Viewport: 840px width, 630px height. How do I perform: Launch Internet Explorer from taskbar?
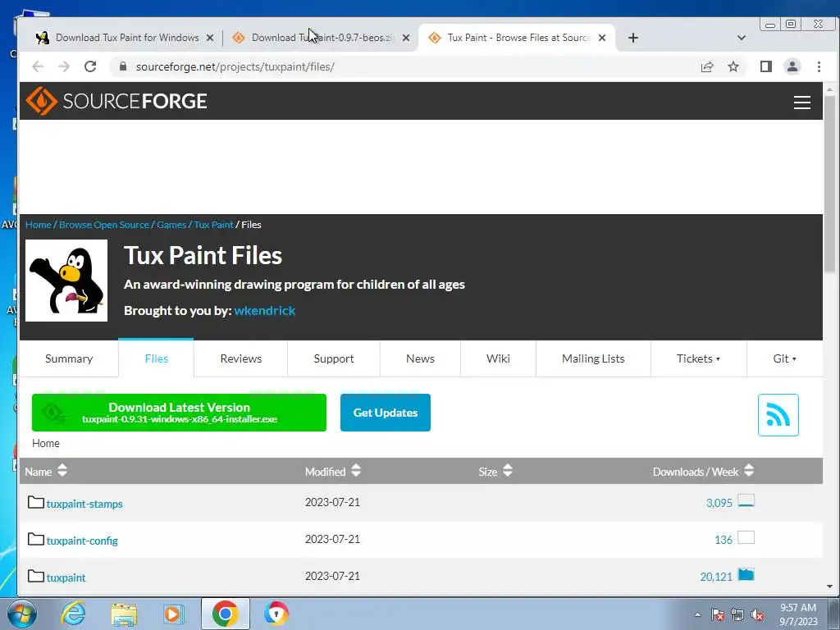tap(73, 614)
